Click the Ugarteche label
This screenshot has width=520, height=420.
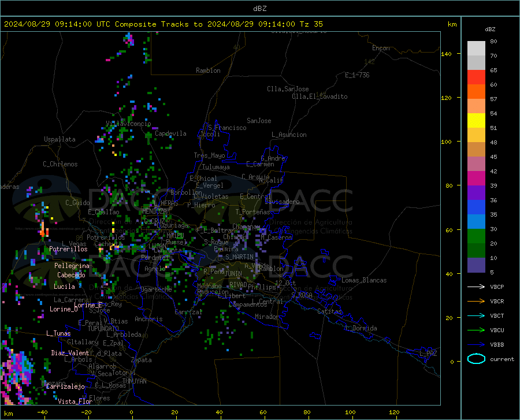click(x=156, y=289)
